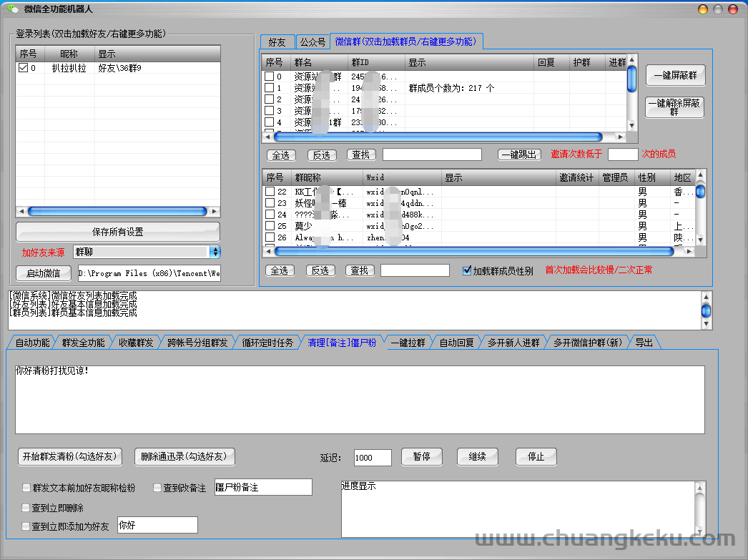This screenshot has height=560, width=748.
Task: Open the 群发全功能 tab
Action: point(84,343)
